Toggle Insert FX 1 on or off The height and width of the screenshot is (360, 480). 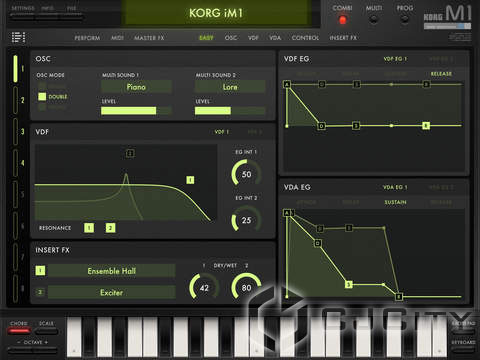pos(40,270)
